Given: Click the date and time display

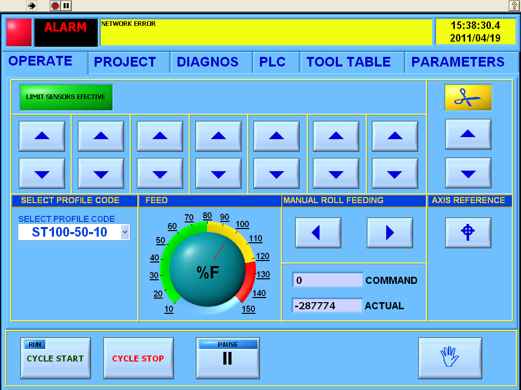Looking at the screenshot, I should tap(475, 32).
